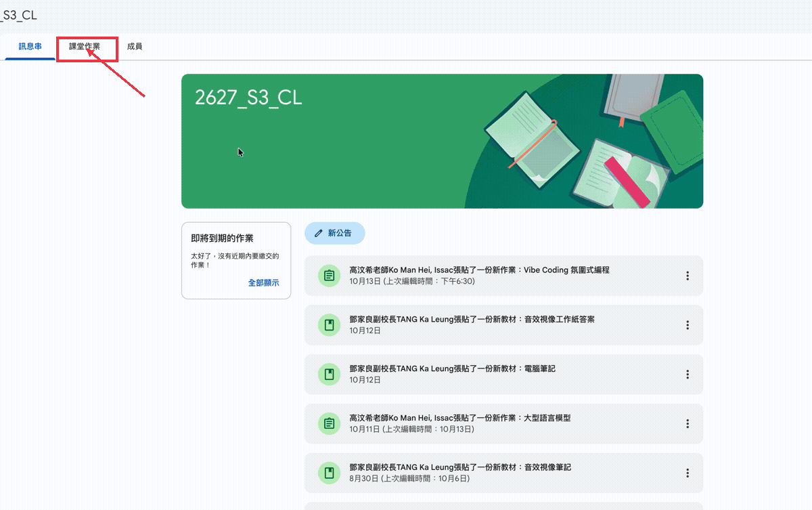Click the books illustration in class banner
The height and width of the screenshot is (510, 812).
coord(585,141)
